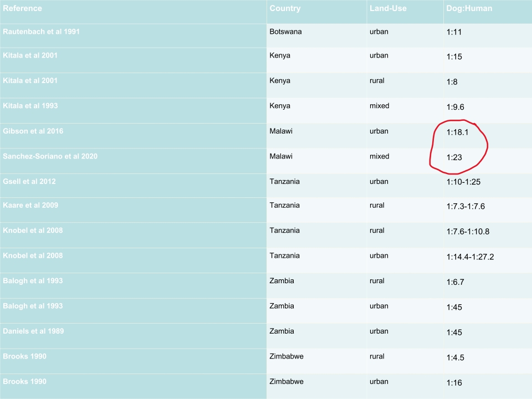Click the 1:23 ratio value
The height and width of the screenshot is (399, 532).
coord(454,157)
